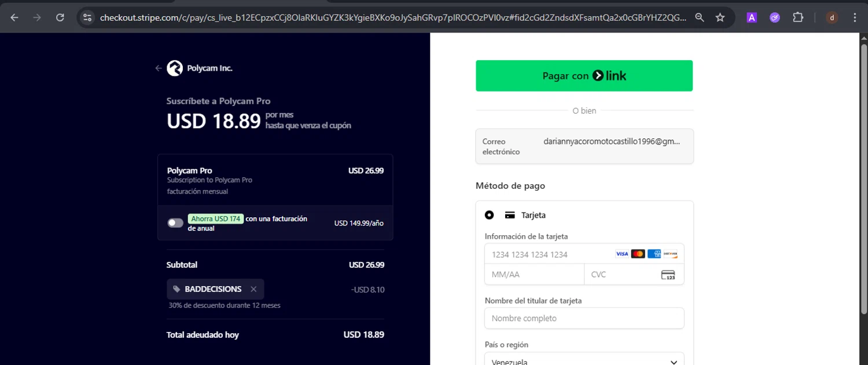The height and width of the screenshot is (365, 868).
Task: Bookmark this page with the star icon
Action: pos(720,17)
